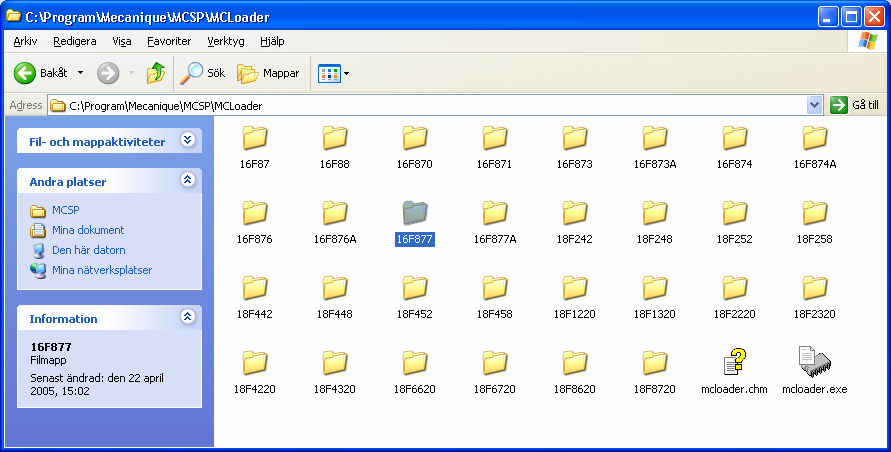Viewport: 891px width, 452px height.
Task: Select the 18F6720 folder icon
Action: click(494, 363)
